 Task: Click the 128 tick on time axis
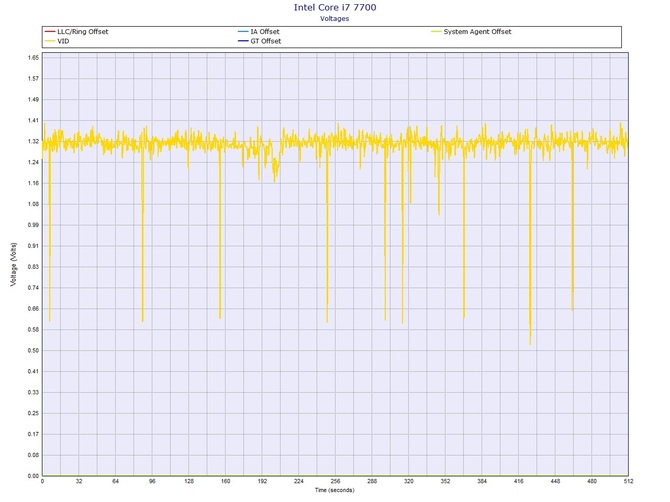[189, 481]
